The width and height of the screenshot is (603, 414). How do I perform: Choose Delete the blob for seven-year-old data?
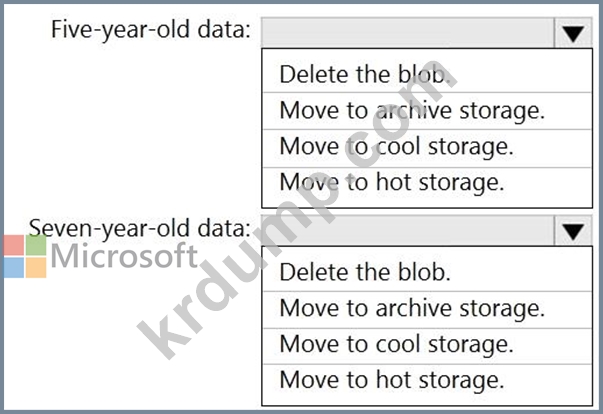point(366,272)
